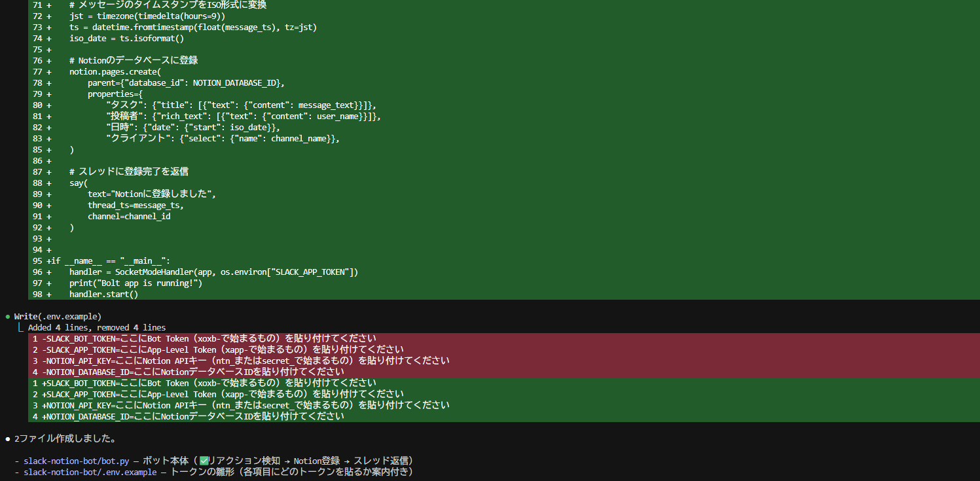Image resolution: width=980 pixels, height=481 pixels.
Task: Open the slack-notion-bot/.env.example file path
Action: (x=90, y=472)
